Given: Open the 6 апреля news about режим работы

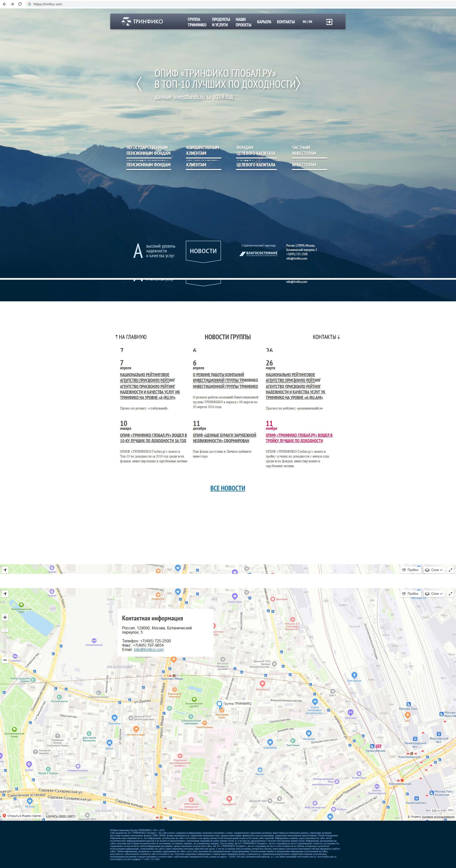Looking at the screenshot, I should pos(225,380).
